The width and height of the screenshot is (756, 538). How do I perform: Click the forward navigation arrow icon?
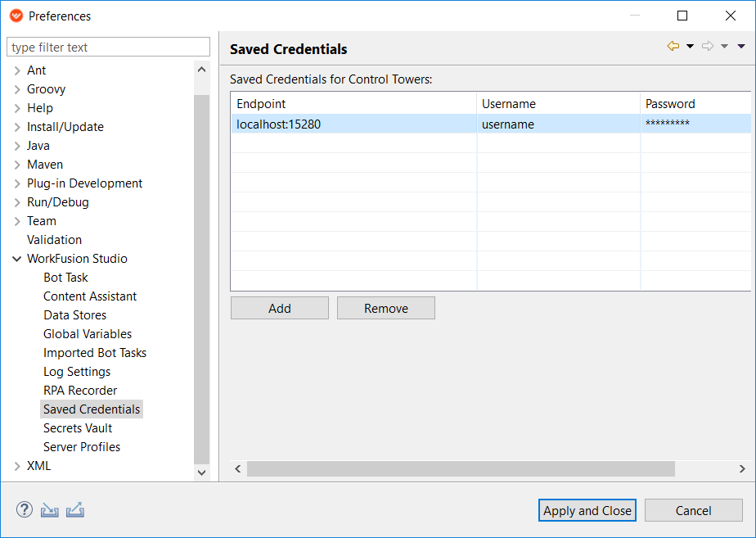[x=707, y=46]
